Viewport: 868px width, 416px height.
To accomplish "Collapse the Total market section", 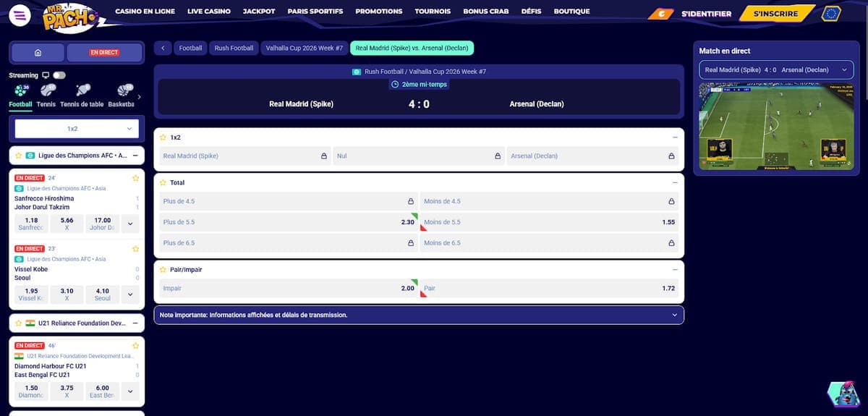I will point(675,183).
